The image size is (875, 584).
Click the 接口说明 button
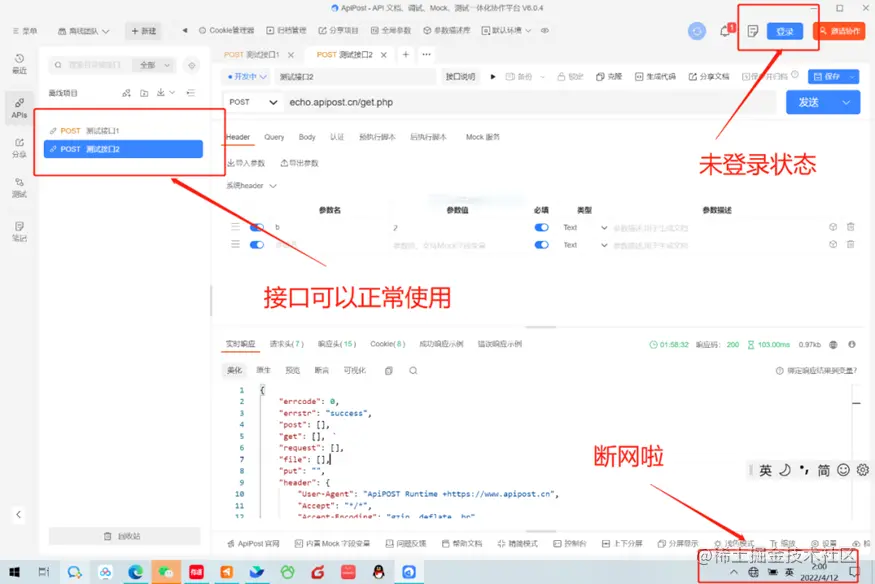point(460,76)
